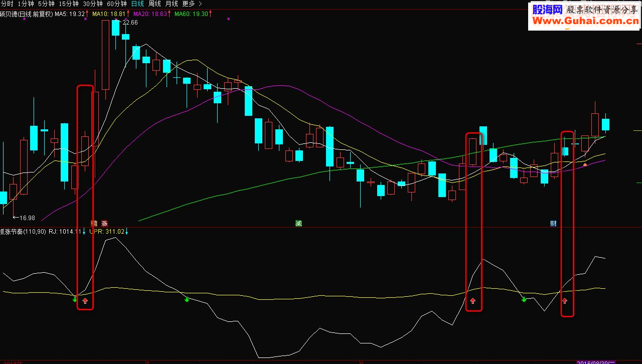This screenshot has width=642, height=364.
Task: Switch to the 周线 weekly chart
Action: 154,4
